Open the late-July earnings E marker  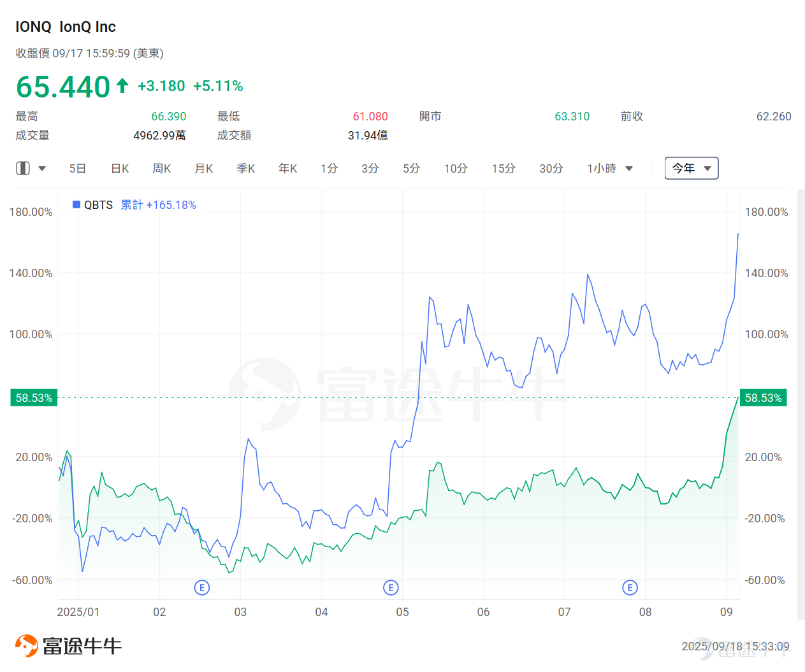click(x=630, y=587)
